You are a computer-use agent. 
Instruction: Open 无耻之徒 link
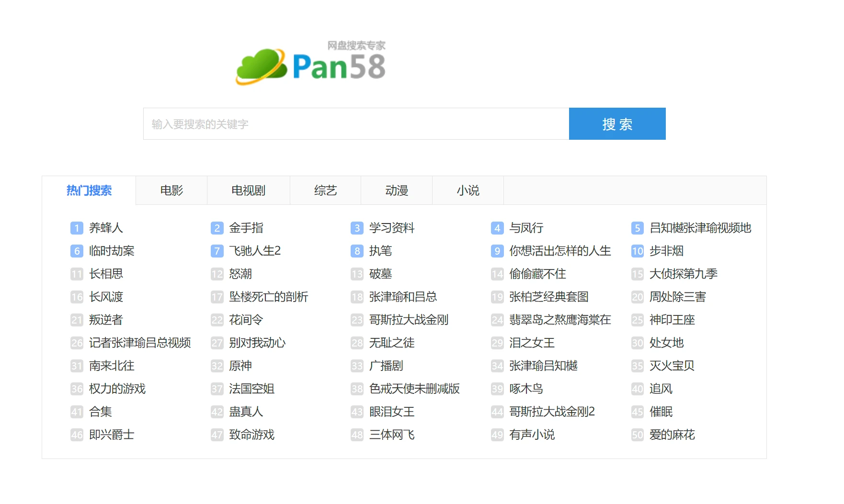pos(392,343)
